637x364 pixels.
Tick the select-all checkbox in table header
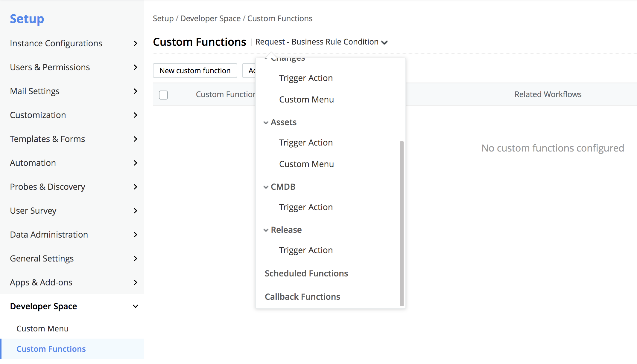(163, 95)
